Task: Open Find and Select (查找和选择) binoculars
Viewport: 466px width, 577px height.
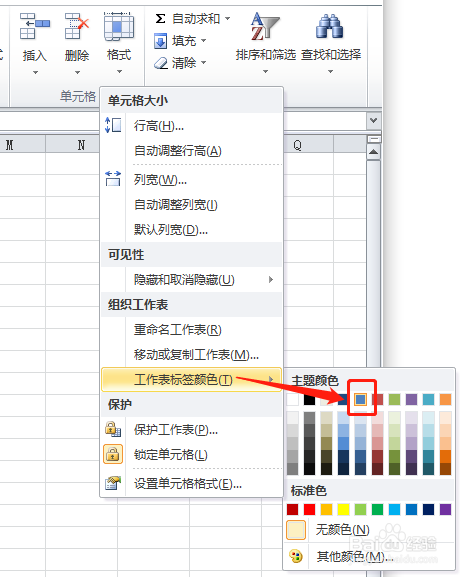Action: pos(330,42)
